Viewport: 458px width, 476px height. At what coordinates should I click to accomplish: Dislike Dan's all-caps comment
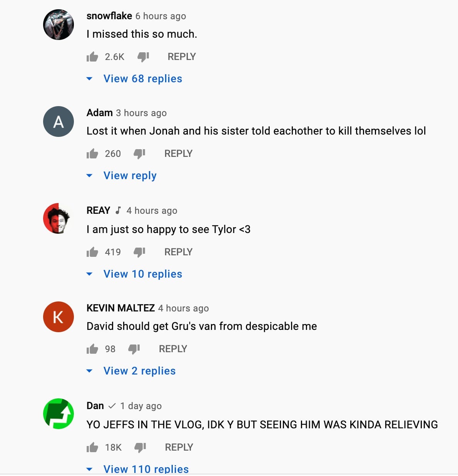point(140,447)
